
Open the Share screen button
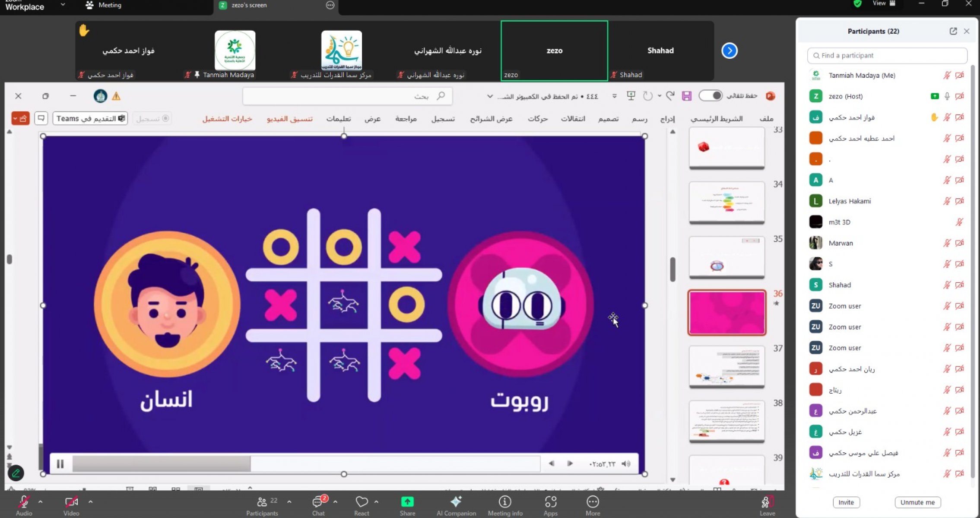[x=407, y=502]
